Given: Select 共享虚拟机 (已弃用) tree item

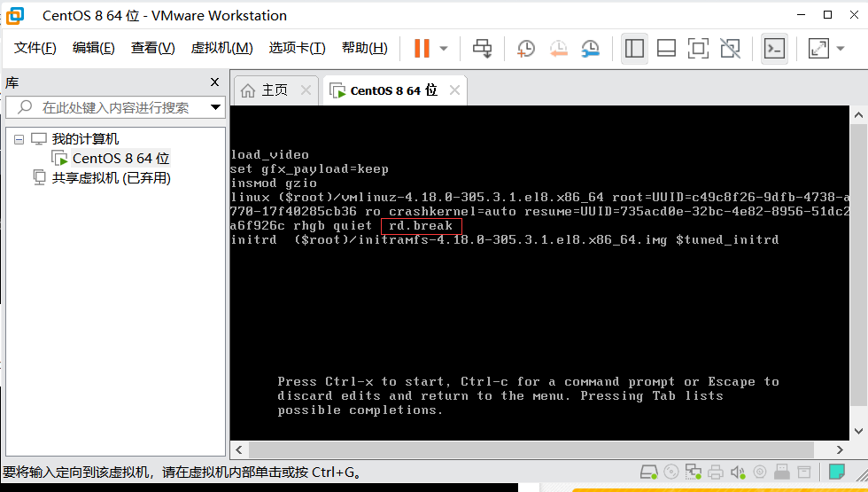Looking at the screenshot, I should click(x=111, y=178).
